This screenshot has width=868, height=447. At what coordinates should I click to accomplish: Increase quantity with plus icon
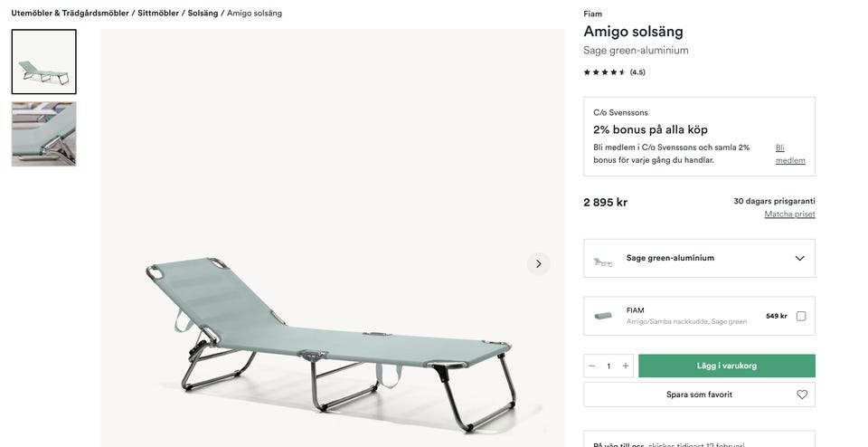pos(626,366)
